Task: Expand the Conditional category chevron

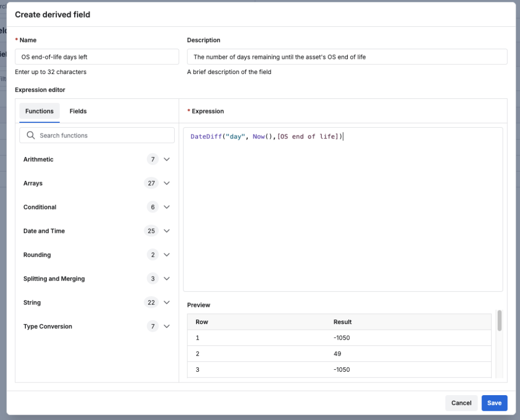Action: point(167,207)
